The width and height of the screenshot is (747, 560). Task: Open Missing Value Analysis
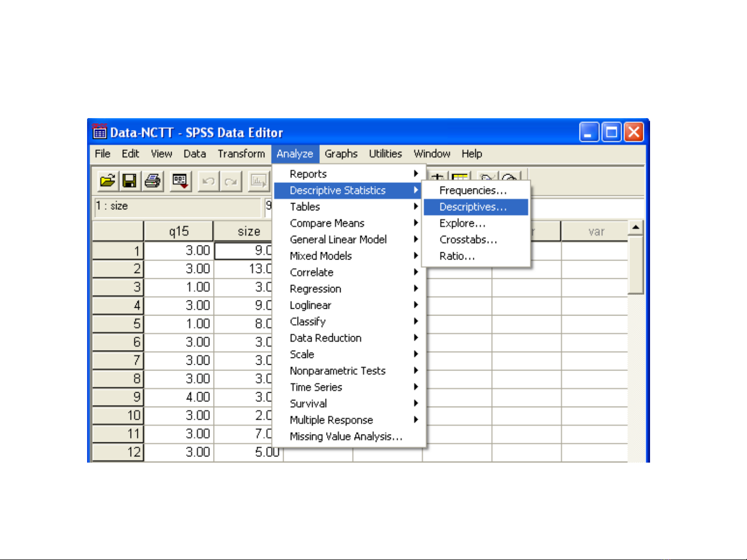click(346, 437)
